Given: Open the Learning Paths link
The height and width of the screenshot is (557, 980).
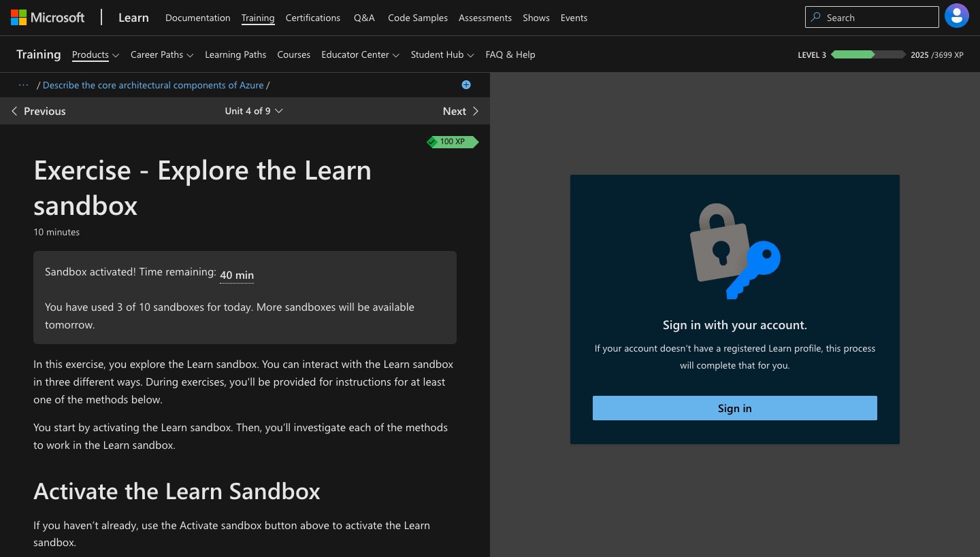Looking at the screenshot, I should click(x=235, y=54).
